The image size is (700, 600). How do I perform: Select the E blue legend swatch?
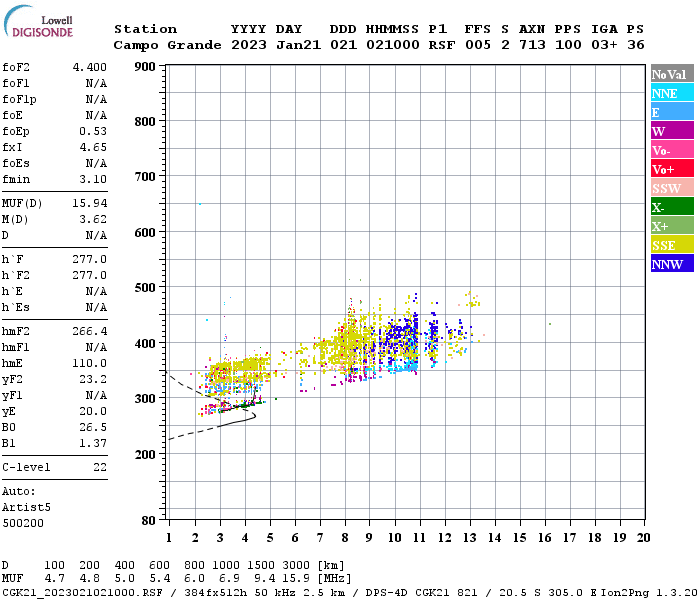coord(672,112)
